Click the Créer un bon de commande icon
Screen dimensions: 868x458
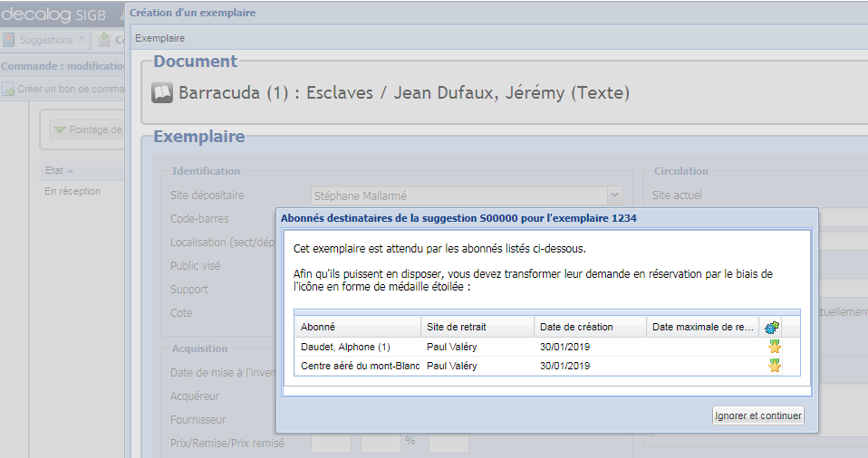[8, 89]
